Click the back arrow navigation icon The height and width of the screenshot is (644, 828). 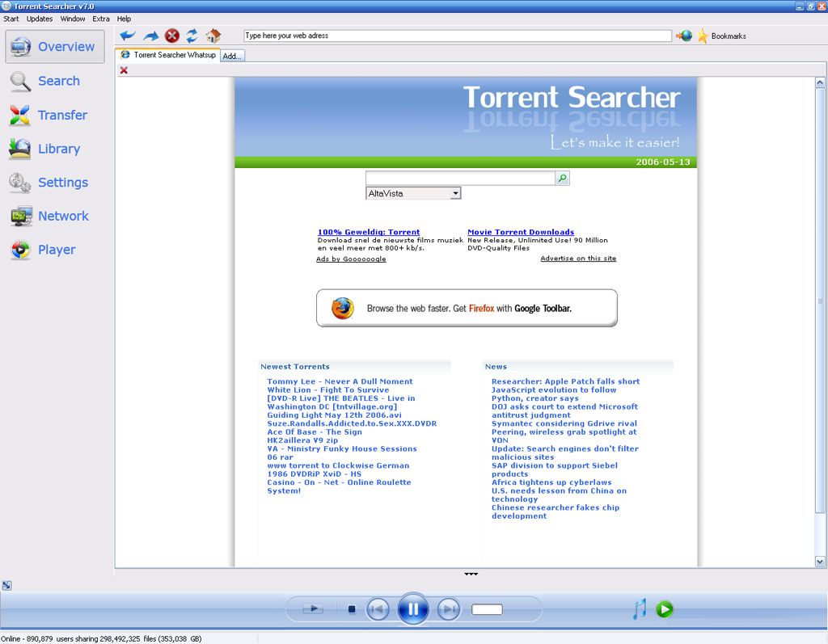click(x=128, y=36)
